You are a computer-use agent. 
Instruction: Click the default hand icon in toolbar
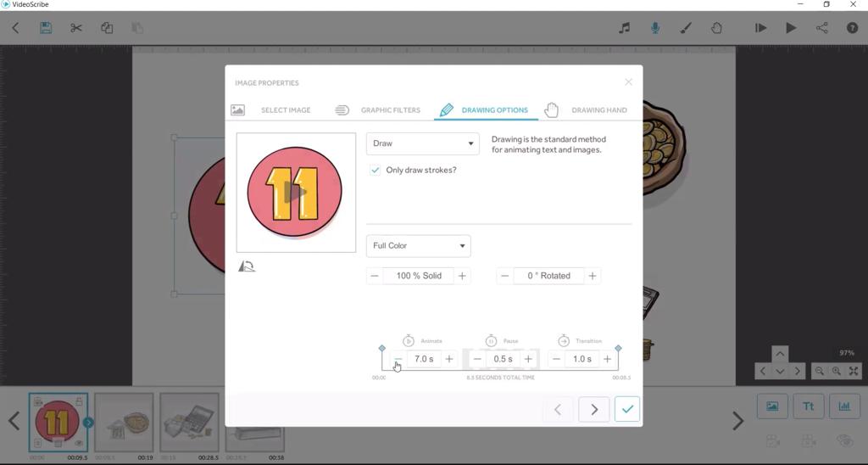(716, 28)
